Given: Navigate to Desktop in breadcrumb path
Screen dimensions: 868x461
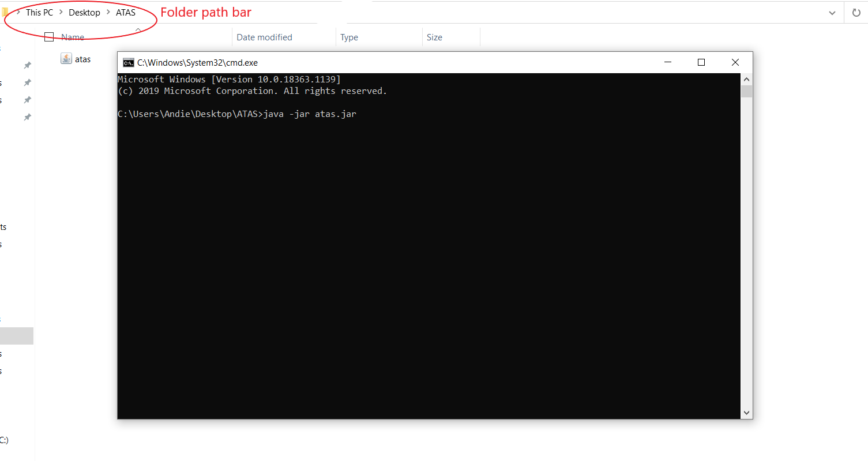Looking at the screenshot, I should click(x=84, y=12).
